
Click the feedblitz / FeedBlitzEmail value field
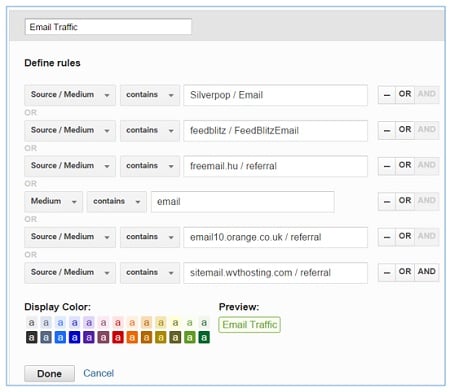coord(275,130)
